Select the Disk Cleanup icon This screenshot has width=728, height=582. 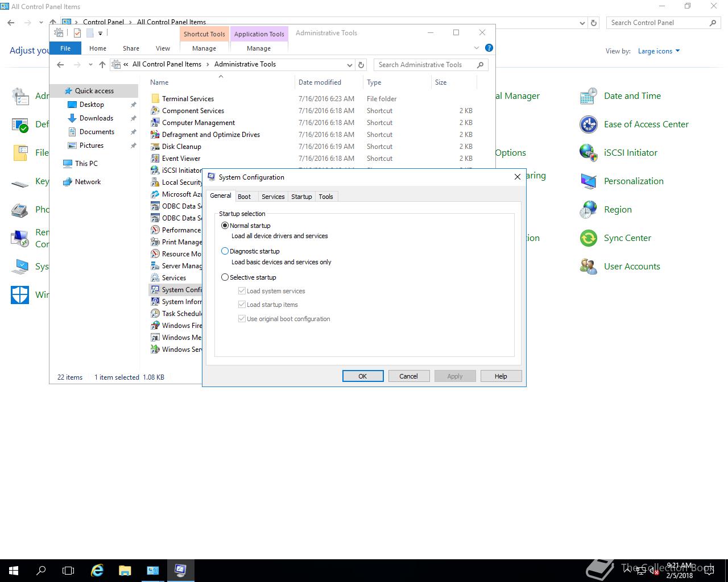tap(155, 147)
